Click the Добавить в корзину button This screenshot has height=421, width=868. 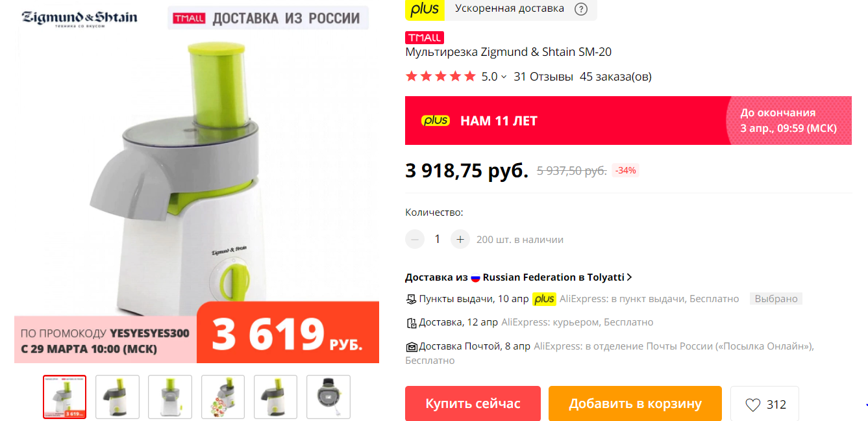coord(635,403)
